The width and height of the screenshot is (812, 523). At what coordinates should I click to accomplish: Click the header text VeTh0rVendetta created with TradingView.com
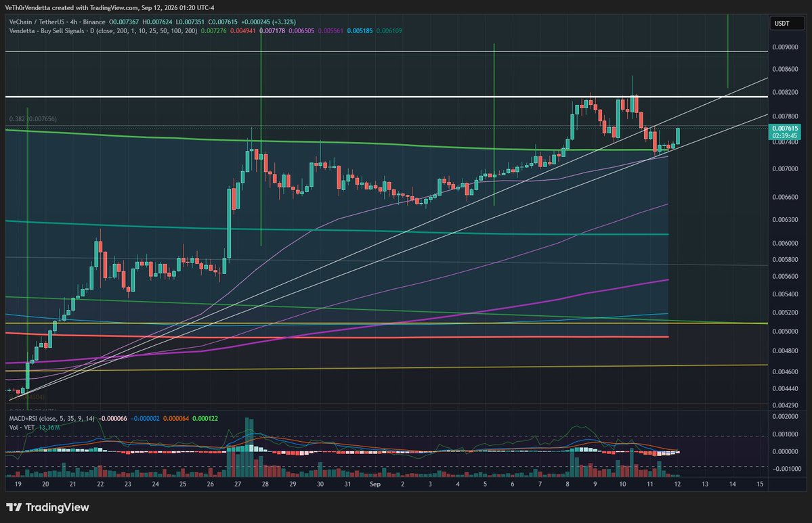72,7
